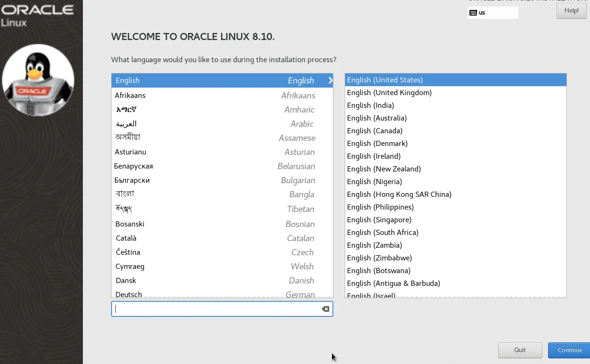Clear the language search field
The image size is (590, 364).
tap(325, 309)
